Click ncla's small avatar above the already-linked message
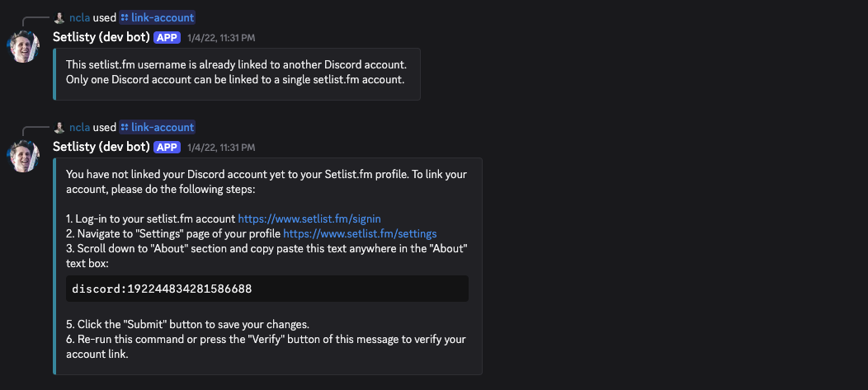 (x=59, y=17)
